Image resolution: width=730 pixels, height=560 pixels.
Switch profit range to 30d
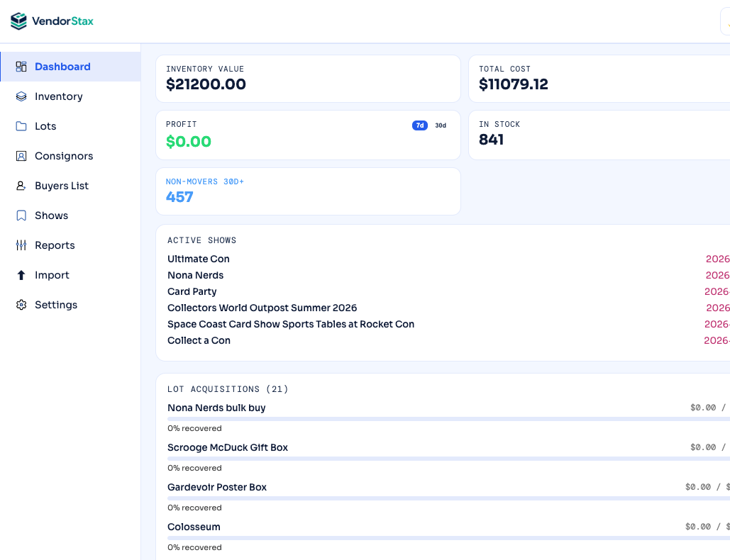(441, 125)
